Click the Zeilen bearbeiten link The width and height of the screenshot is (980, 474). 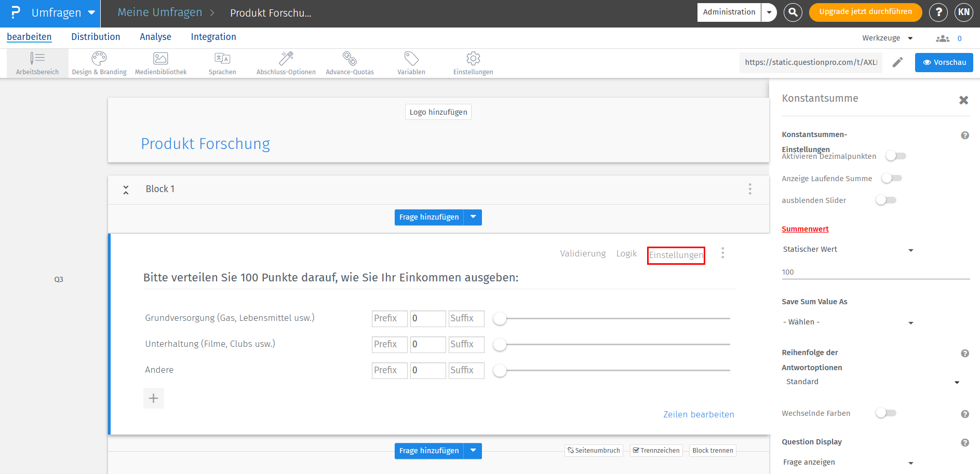point(699,414)
